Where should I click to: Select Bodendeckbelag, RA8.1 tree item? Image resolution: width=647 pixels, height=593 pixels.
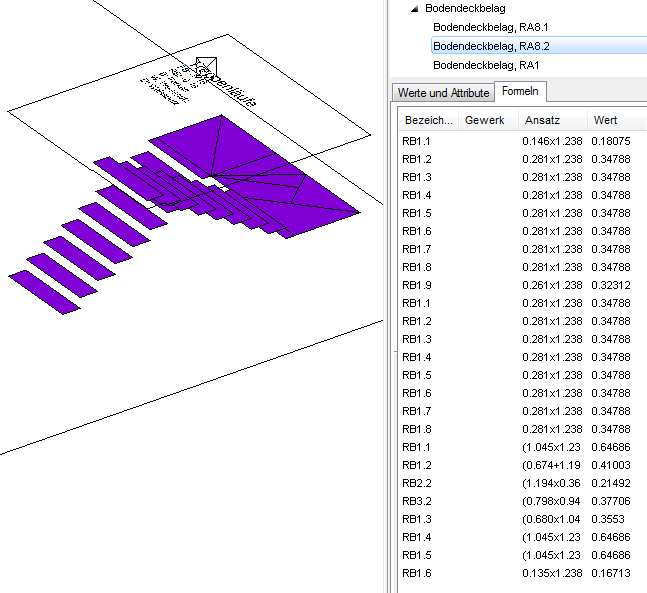tap(491, 27)
